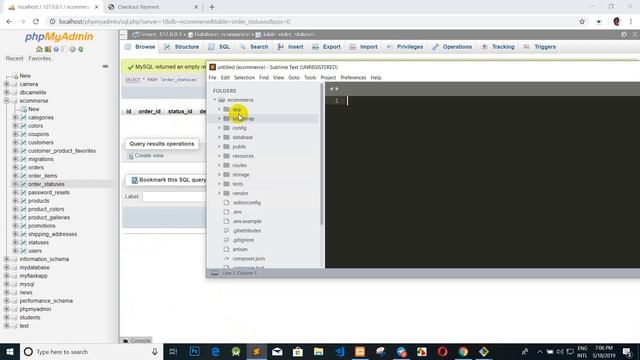Screen dimensions: 640x360
Task: Expand the public folder in Sublime
Action: point(219,147)
